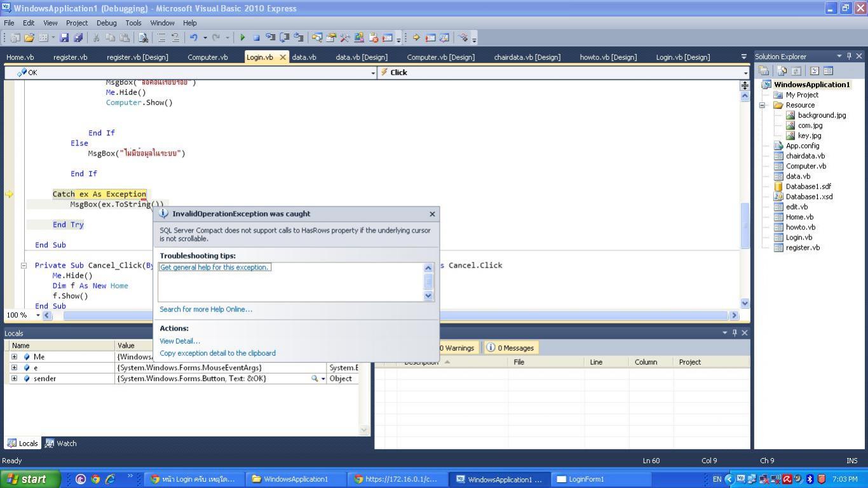The height and width of the screenshot is (488, 868).
Task: Click the Step Into icon
Action: pos(271,37)
